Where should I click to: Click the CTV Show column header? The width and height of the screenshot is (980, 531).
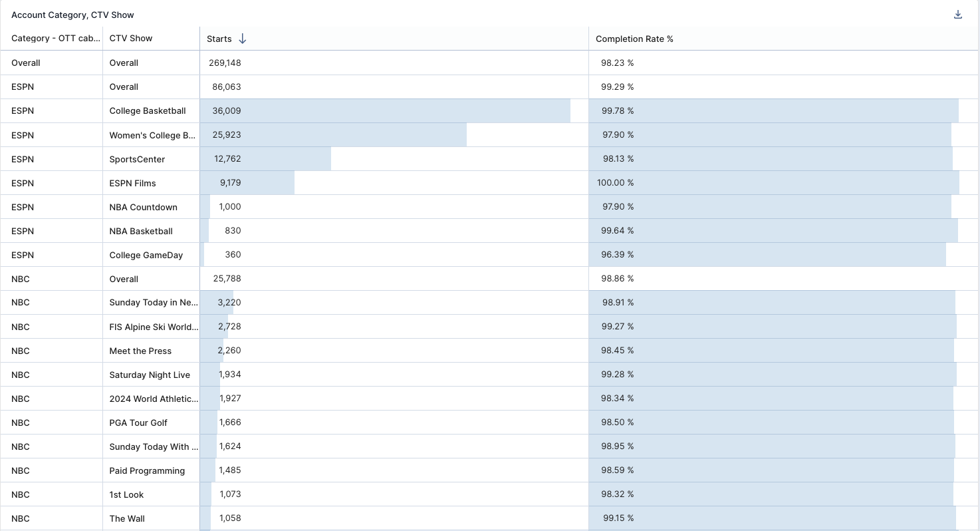coord(130,38)
